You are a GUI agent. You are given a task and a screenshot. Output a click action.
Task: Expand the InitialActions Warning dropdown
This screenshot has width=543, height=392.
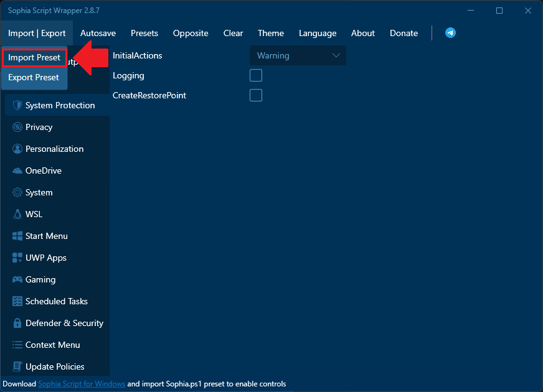[298, 55]
